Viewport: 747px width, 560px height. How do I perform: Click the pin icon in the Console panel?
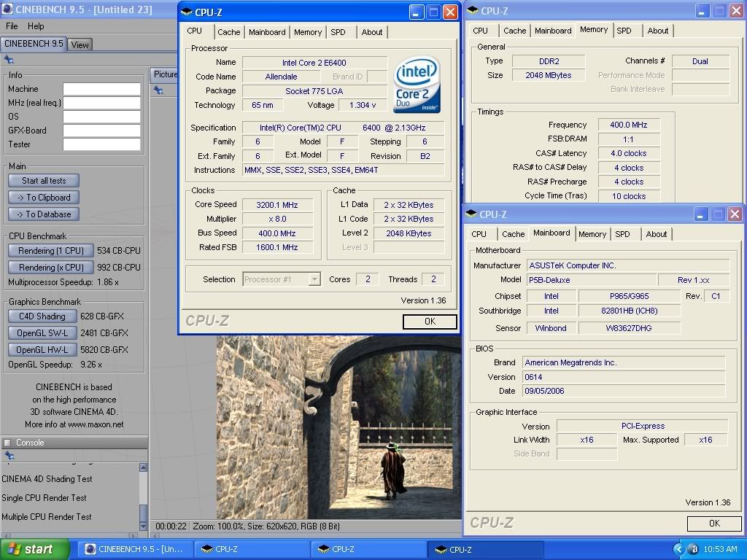click(x=9, y=456)
